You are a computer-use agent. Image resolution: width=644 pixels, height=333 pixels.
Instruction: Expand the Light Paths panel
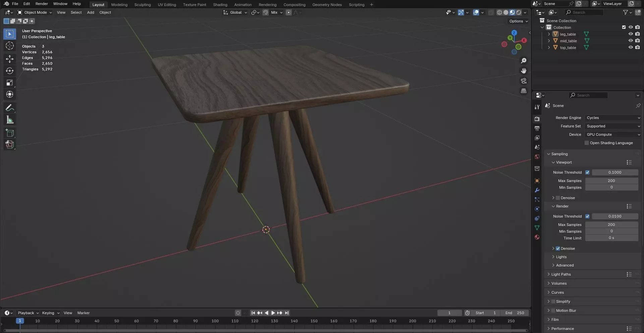pyautogui.click(x=561, y=274)
